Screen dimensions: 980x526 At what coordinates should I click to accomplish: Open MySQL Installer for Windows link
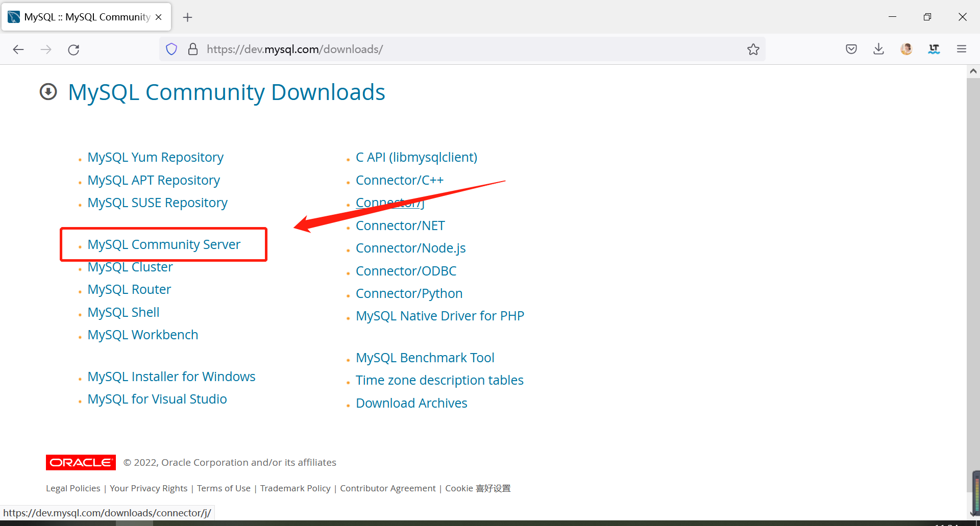point(171,377)
